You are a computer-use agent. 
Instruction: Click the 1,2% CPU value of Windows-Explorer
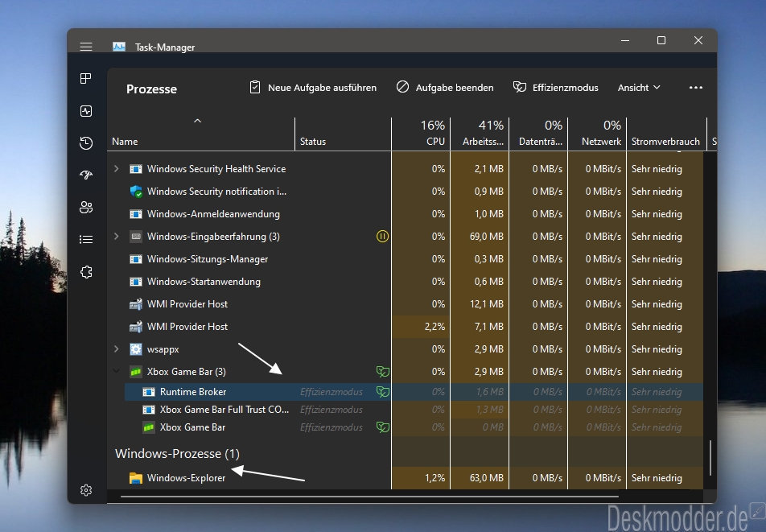pyautogui.click(x=434, y=478)
